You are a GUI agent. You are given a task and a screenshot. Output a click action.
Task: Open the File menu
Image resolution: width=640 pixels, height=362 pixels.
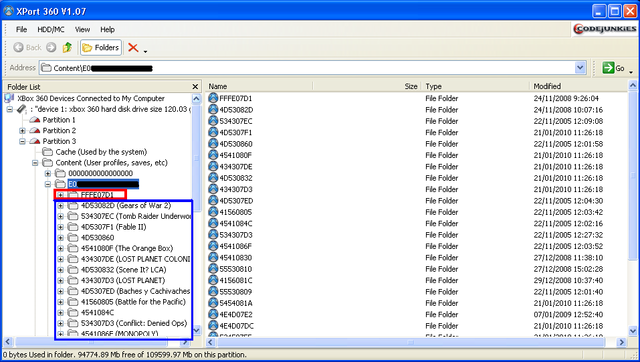coord(21,29)
